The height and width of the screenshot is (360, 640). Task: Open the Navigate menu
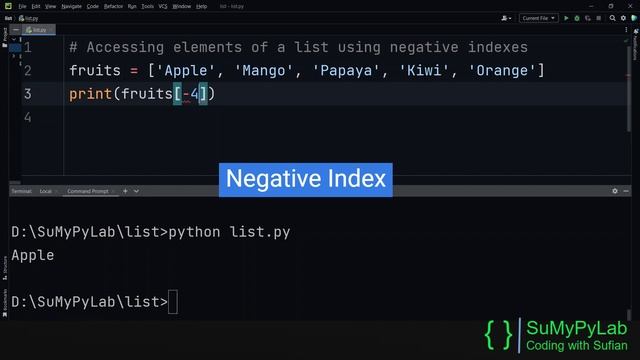[x=71, y=6]
